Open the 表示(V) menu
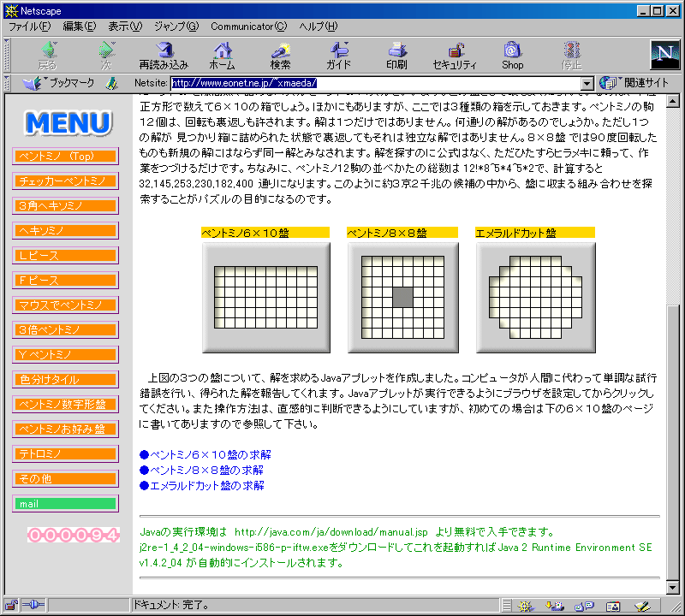The width and height of the screenshot is (685, 616). pyautogui.click(x=125, y=27)
